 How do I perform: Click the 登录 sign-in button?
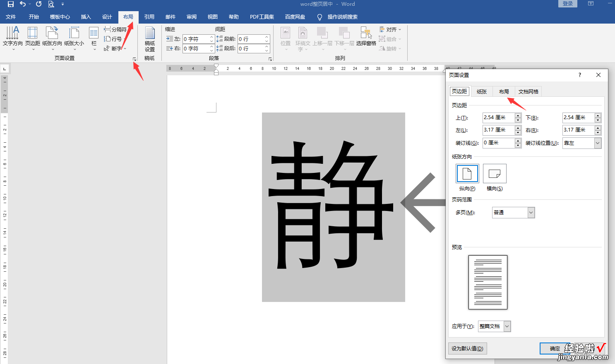pyautogui.click(x=568, y=4)
